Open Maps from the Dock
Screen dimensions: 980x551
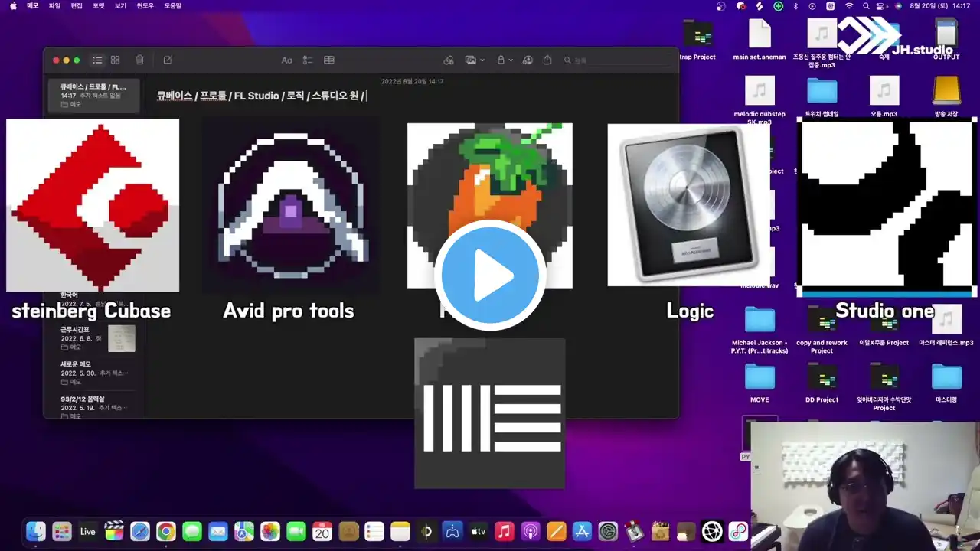pos(244,531)
